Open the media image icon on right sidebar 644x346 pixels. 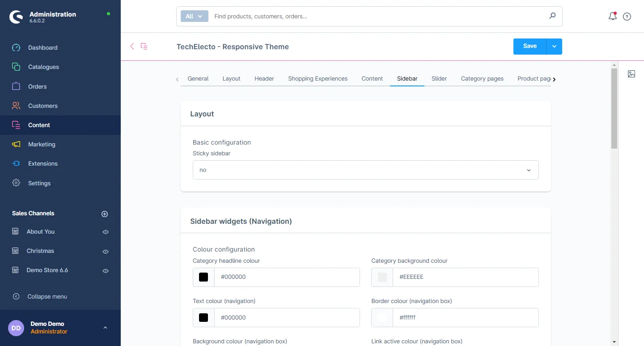pyautogui.click(x=631, y=74)
